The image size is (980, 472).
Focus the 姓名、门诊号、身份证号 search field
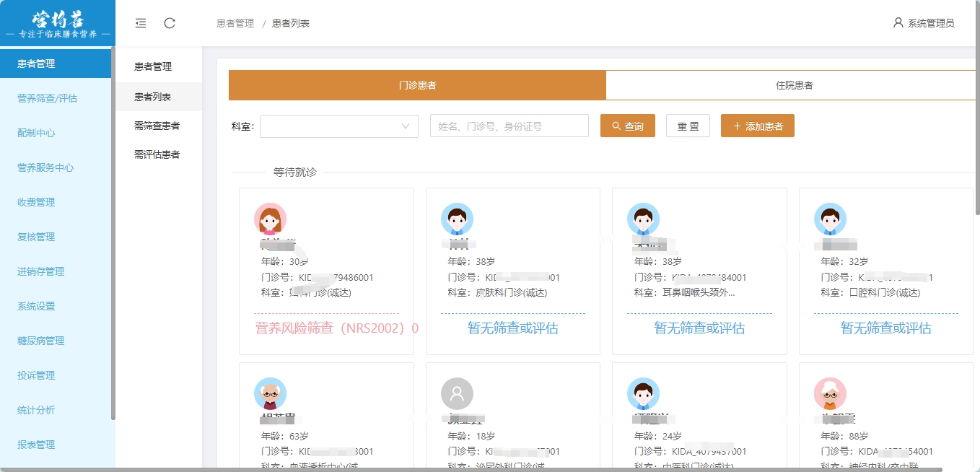(509, 126)
